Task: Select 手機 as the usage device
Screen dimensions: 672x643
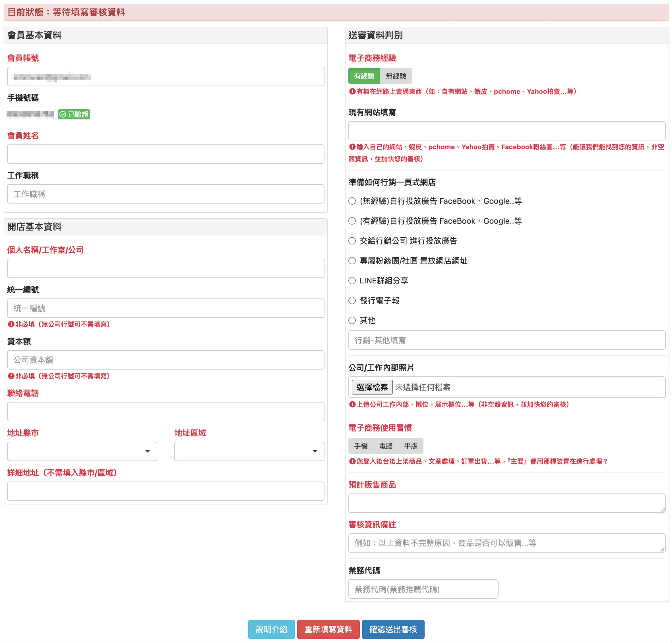Action: coord(361,446)
